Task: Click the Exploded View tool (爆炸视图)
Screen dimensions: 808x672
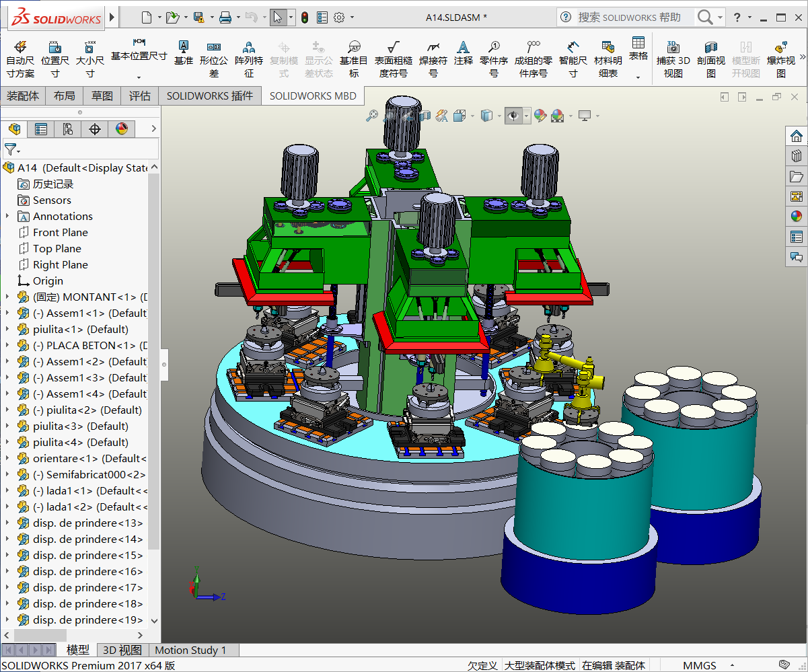Action: pos(781,59)
